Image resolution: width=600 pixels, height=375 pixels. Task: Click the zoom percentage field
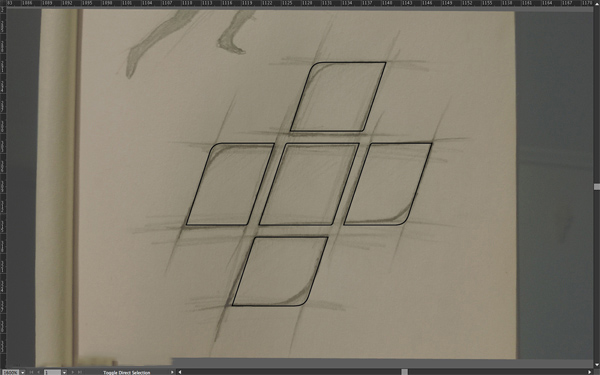coord(10,372)
